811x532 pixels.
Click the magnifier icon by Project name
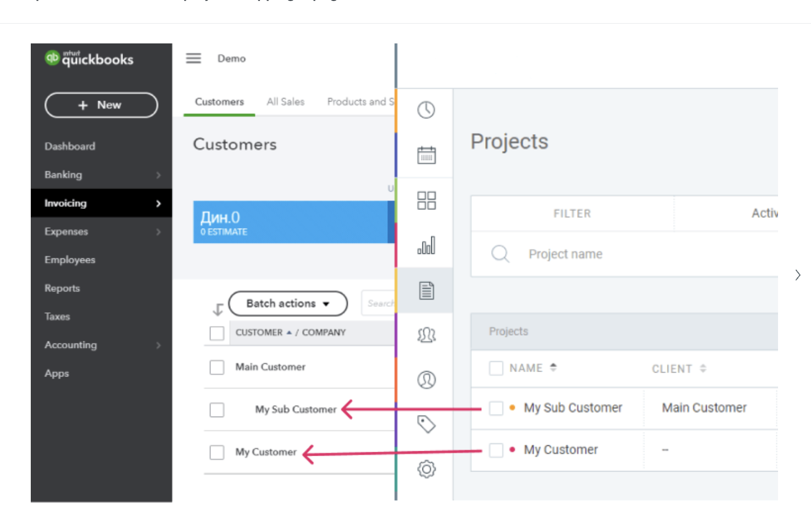500,254
